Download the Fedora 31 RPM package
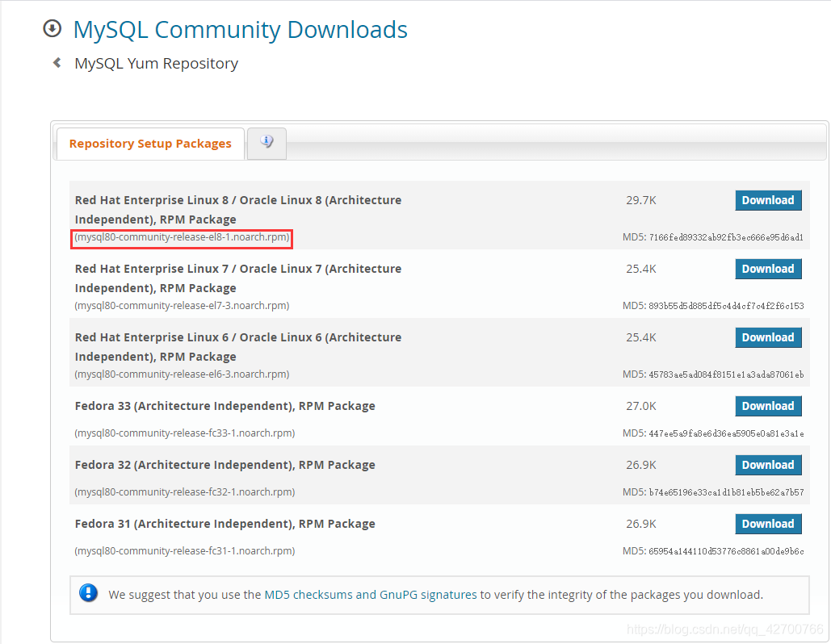The height and width of the screenshot is (644, 831). (x=768, y=523)
